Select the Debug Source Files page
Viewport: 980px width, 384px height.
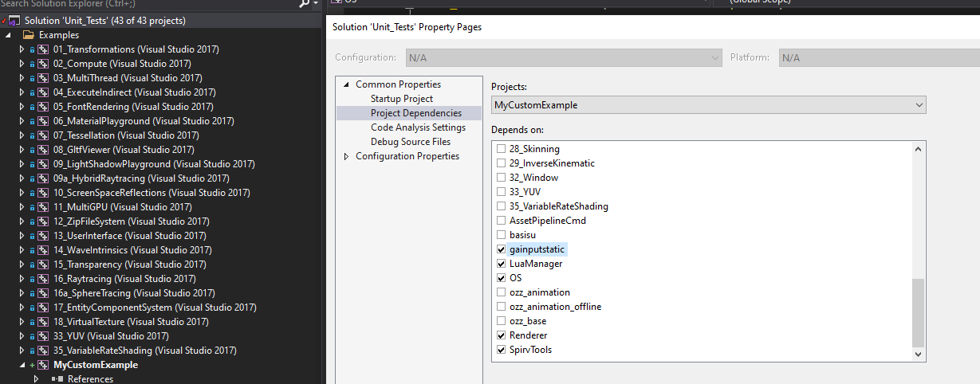click(411, 142)
